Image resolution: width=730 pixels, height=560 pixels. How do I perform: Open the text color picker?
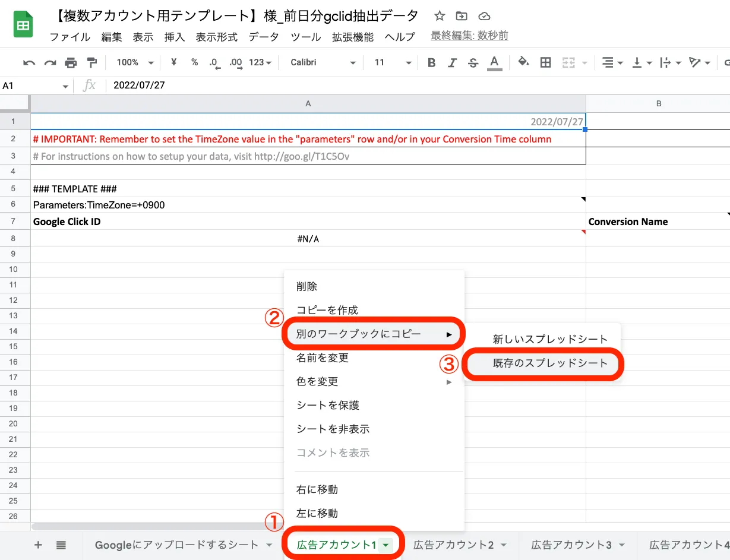pyautogui.click(x=494, y=62)
